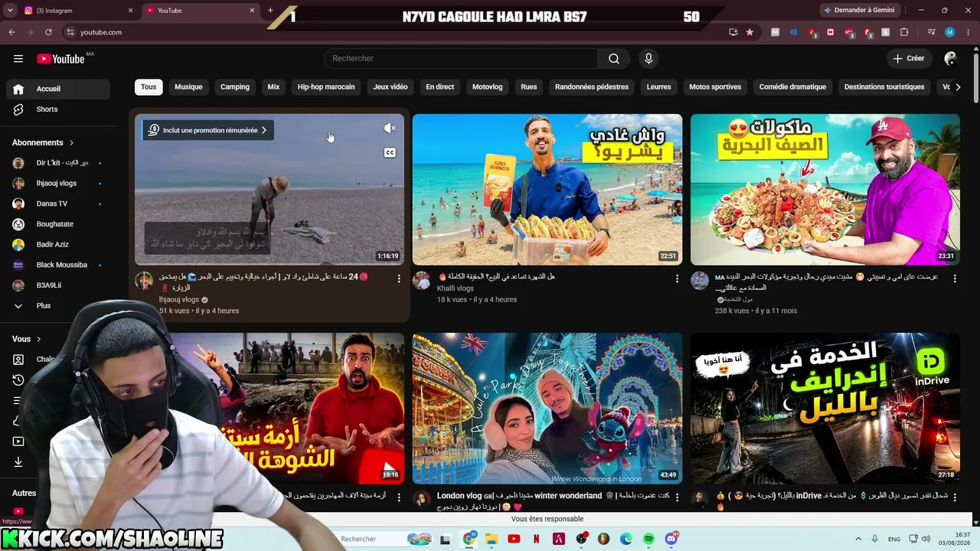Image resolution: width=980 pixels, height=551 pixels.
Task: Open the B3A9Lii subscription channel
Action: click(57, 285)
